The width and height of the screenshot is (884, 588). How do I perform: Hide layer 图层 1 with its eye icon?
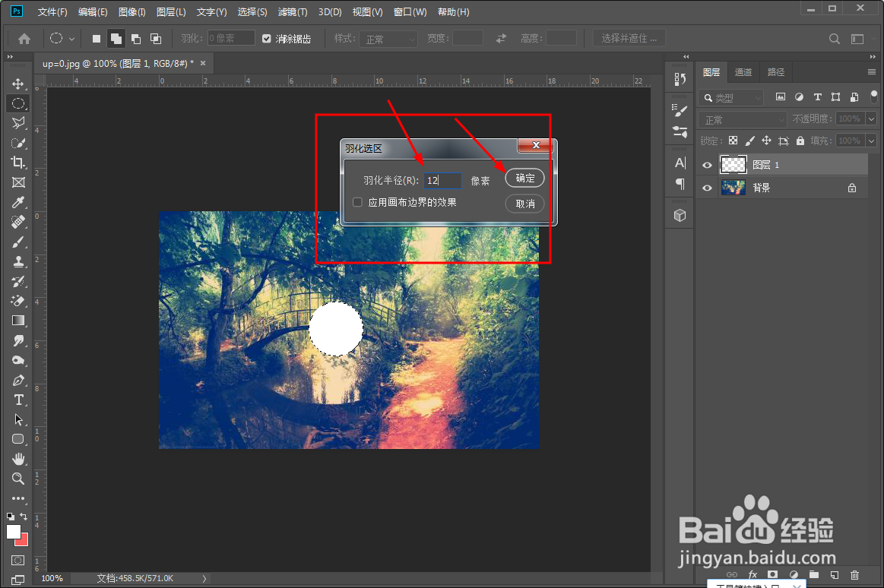[x=707, y=165]
